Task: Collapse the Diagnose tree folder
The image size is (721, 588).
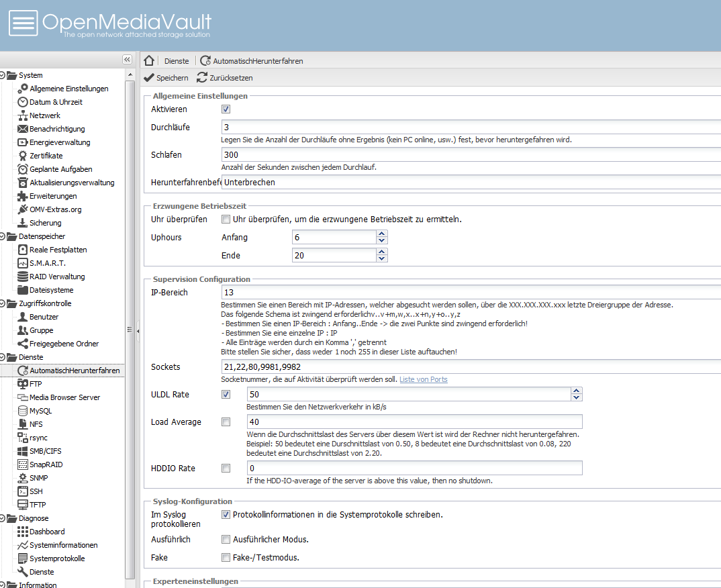Action: pos(2,518)
